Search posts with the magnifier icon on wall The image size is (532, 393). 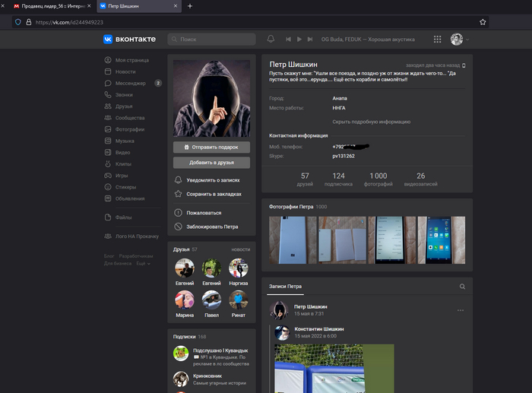pos(462,287)
